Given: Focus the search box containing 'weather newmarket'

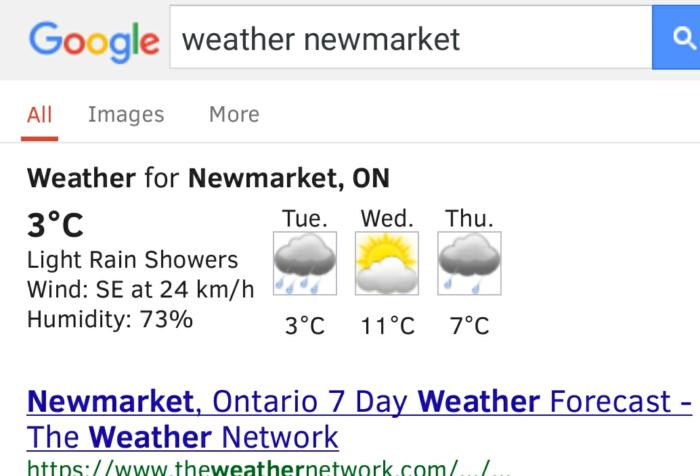Looking at the screenshot, I should click(x=410, y=39).
